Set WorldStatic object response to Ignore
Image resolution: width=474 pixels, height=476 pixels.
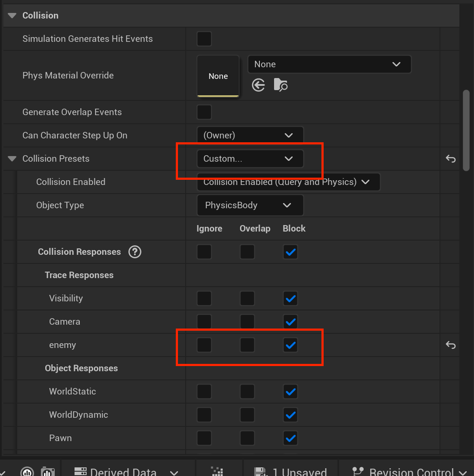tap(204, 391)
